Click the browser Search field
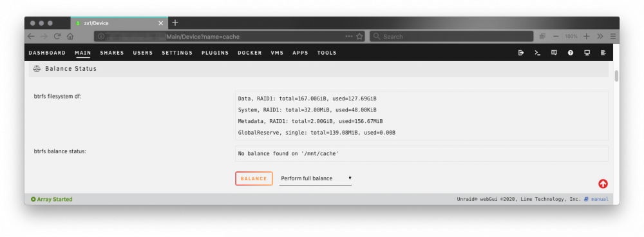 pyautogui.click(x=451, y=37)
